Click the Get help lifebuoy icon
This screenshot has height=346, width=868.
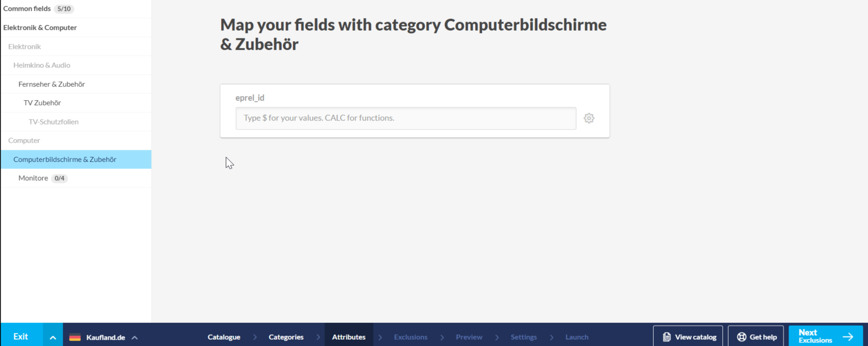click(742, 337)
